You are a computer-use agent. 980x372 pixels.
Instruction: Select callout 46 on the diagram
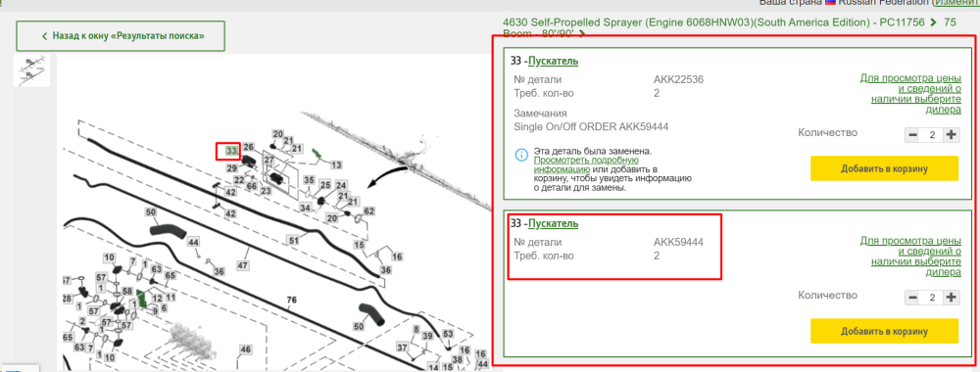click(x=246, y=349)
